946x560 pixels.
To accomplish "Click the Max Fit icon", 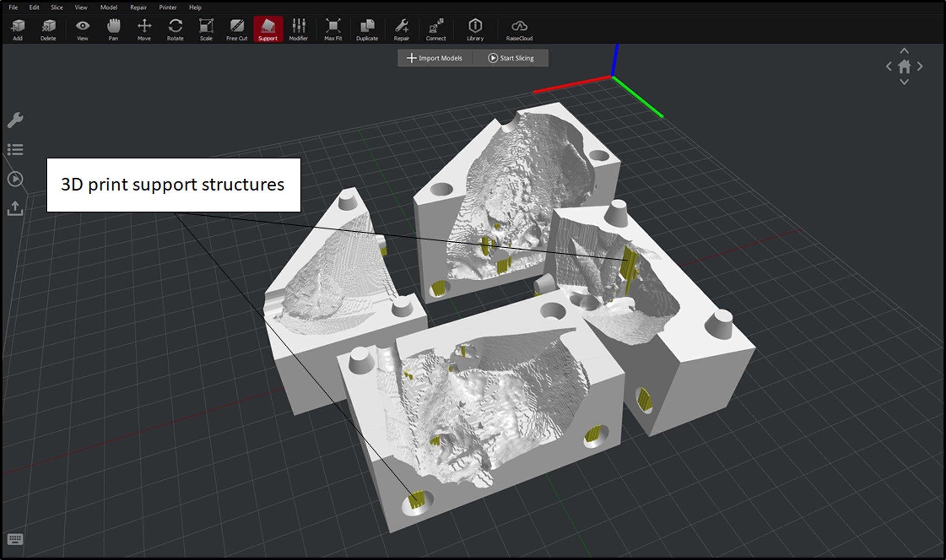I will [333, 29].
